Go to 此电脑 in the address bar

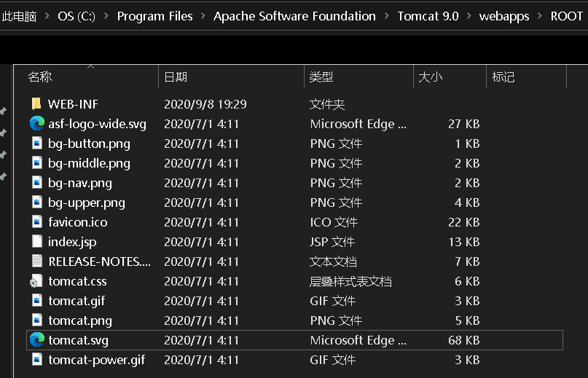tap(19, 16)
